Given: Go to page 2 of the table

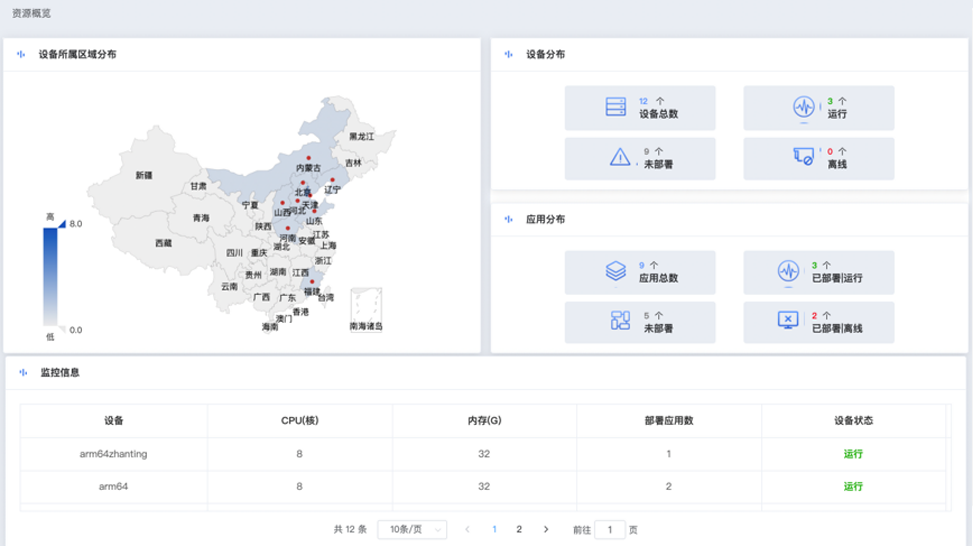Looking at the screenshot, I should [x=519, y=529].
